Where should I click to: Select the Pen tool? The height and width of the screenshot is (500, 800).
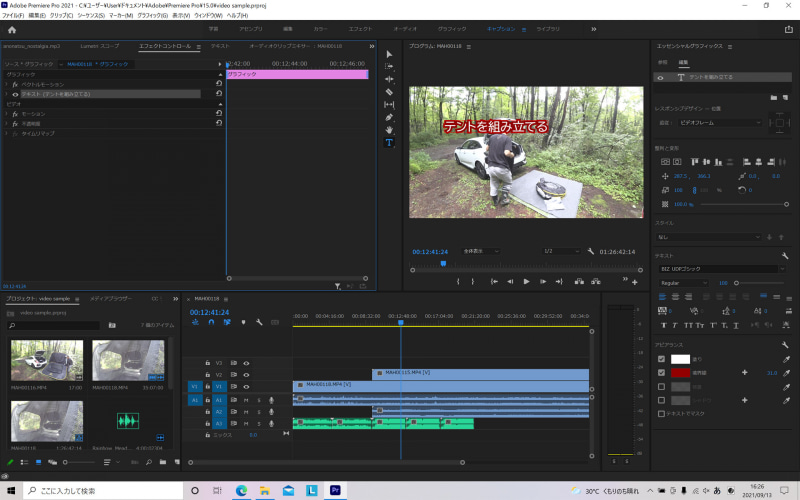click(x=389, y=117)
